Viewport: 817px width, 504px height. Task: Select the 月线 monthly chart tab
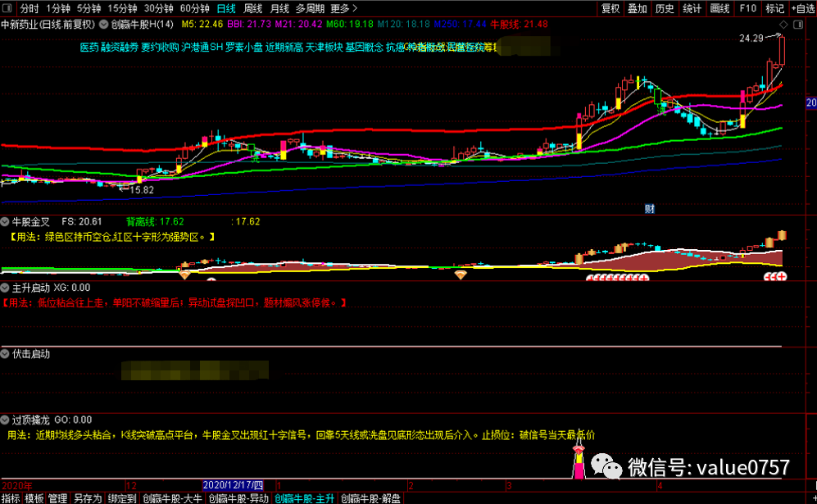tap(279, 8)
